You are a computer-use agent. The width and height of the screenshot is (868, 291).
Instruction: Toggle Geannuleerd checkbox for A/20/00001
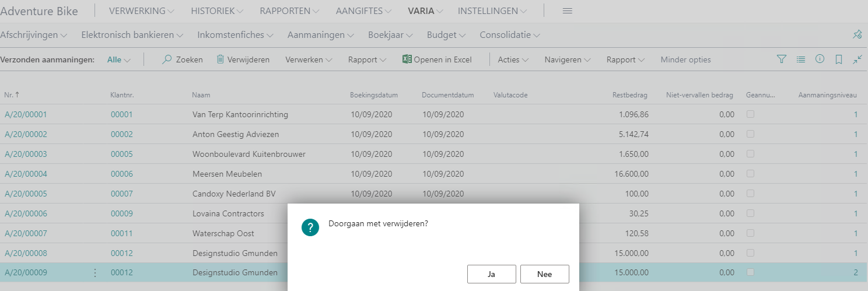(x=750, y=114)
